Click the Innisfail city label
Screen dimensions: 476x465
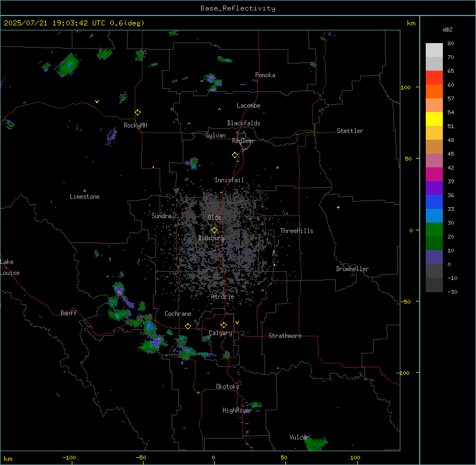[x=229, y=180]
